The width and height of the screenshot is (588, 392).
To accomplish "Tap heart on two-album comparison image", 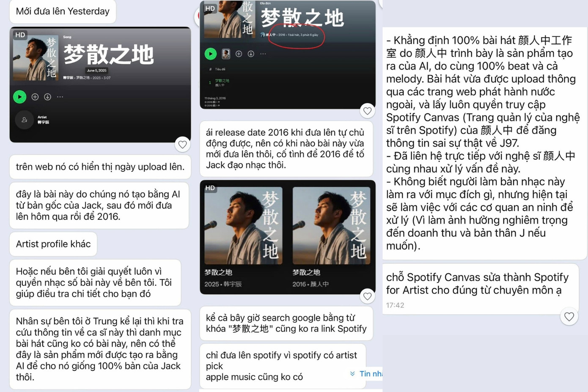I will [367, 296].
